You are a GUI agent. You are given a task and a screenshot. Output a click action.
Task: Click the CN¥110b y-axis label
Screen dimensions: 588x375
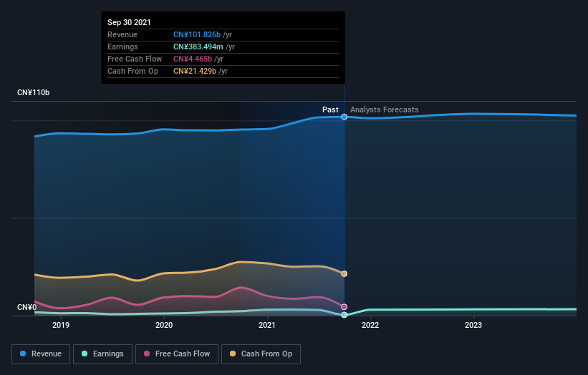point(34,92)
